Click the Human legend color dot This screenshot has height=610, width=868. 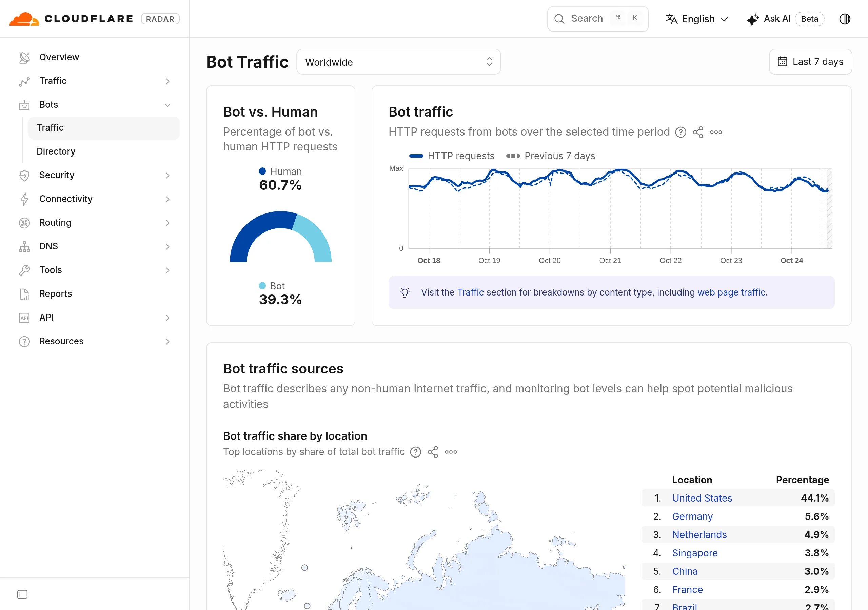click(x=262, y=171)
